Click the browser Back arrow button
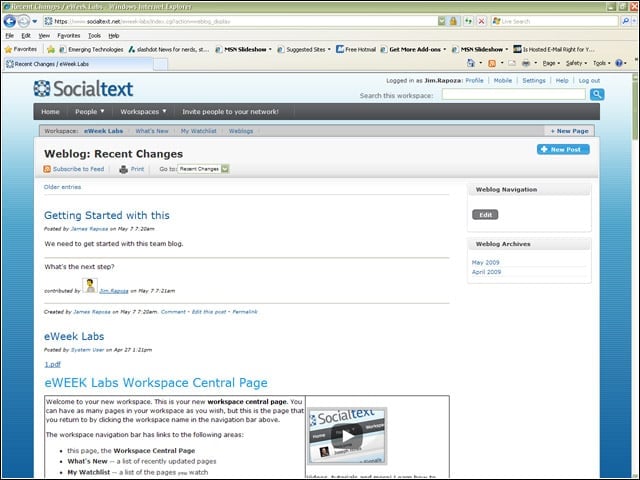Screen dimensions: 640x480 pyautogui.click(x=9, y=21)
